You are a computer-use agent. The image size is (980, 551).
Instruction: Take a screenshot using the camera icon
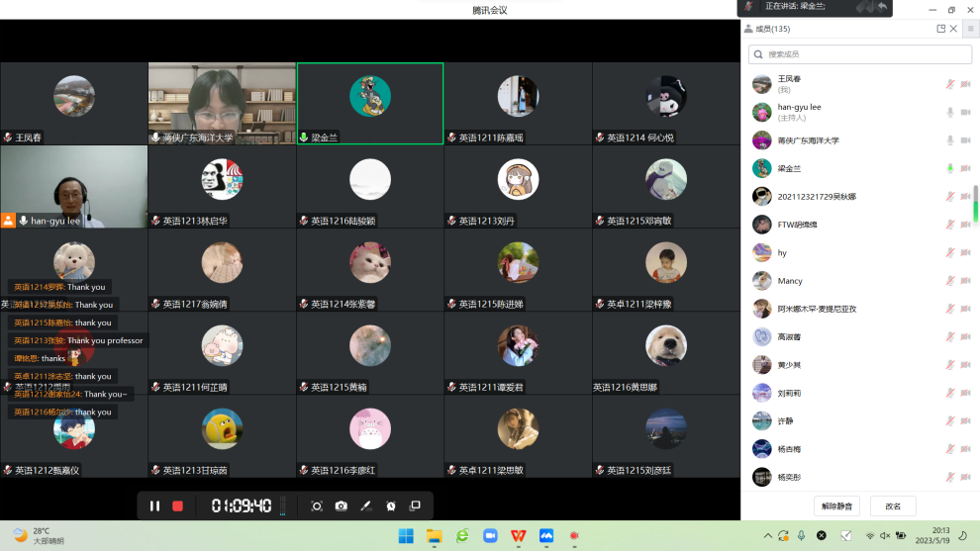(342, 505)
